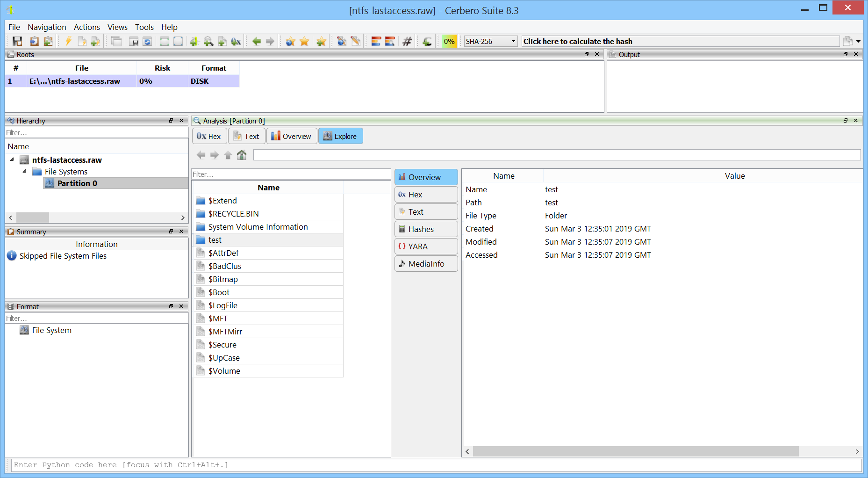Viewport: 868px width, 478px height.
Task: Click the green curved arrow toolbar icon
Action: point(427,41)
